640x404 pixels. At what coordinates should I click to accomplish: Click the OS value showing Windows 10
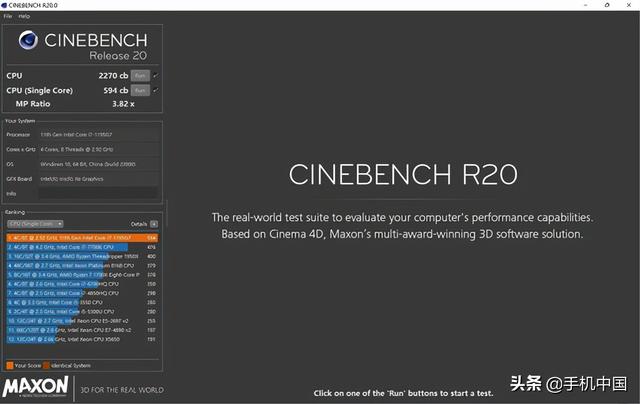point(98,164)
